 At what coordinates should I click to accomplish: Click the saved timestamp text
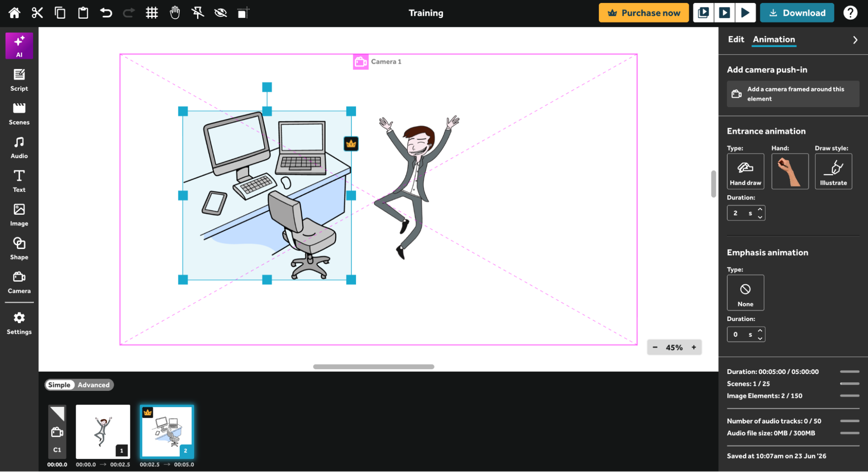776,456
